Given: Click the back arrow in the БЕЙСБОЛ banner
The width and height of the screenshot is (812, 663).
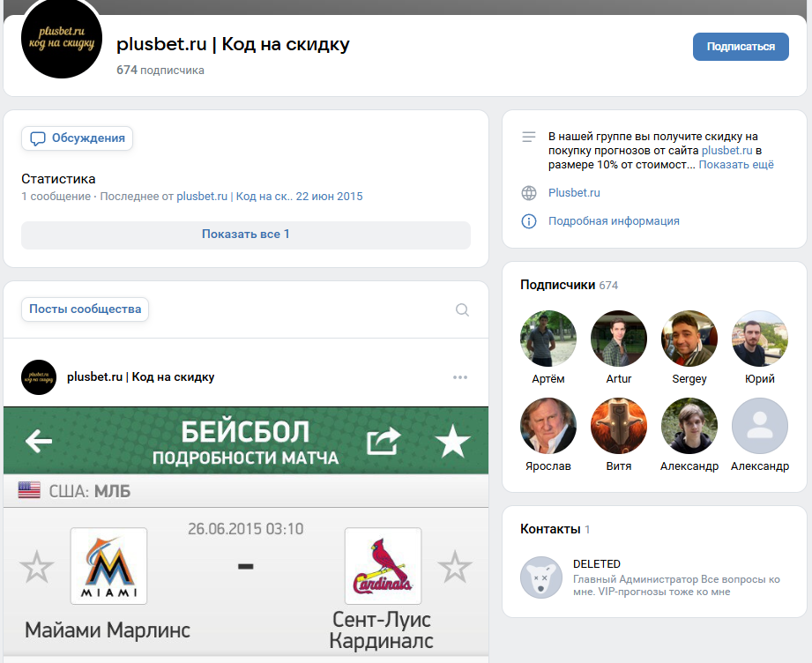Looking at the screenshot, I should click(x=39, y=442).
